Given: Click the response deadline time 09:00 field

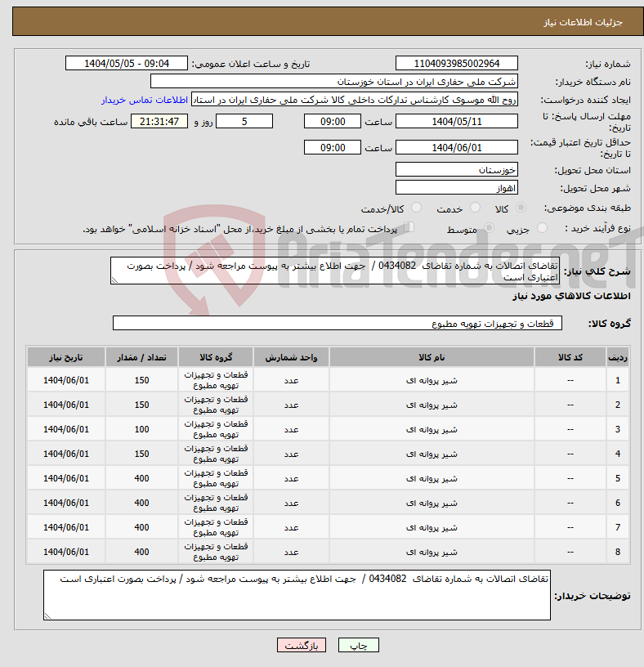Looking at the screenshot, I should pyautogui.click(x=333, y=122).
